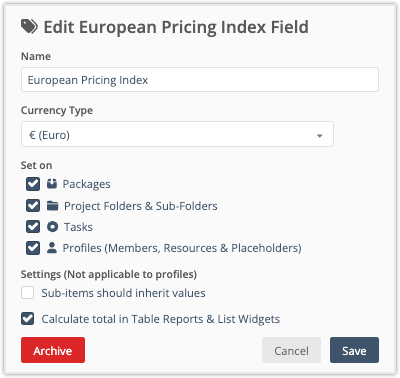Uncheck the Packages checkbox
The height and width of the screenshot is (378, 400).
(x=33, y=184)
